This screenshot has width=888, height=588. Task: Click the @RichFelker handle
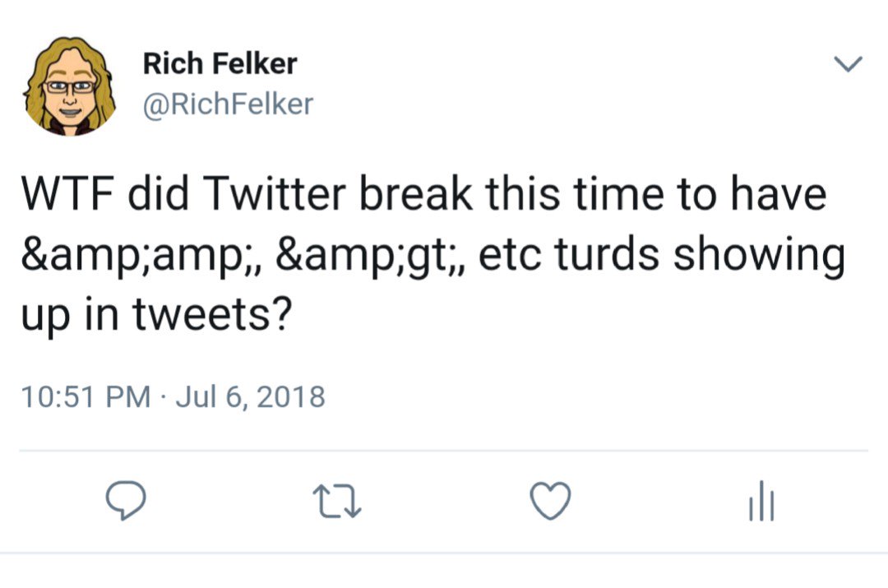coord(228,104)
